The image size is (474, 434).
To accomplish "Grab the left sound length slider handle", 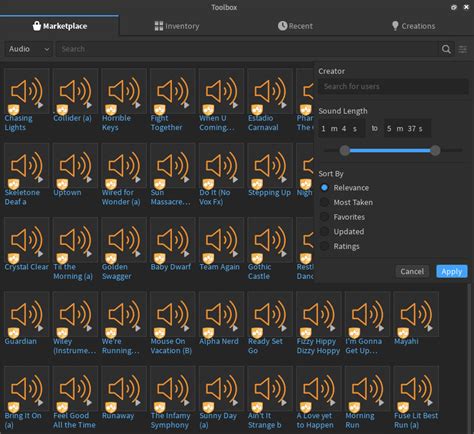I will (x=345, y=150).
